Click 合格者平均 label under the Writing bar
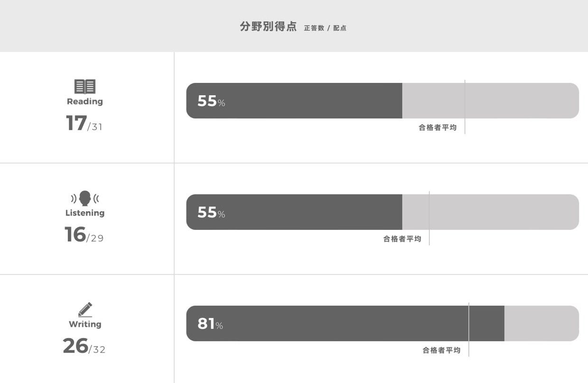Viewport: 588px width, 383px height. (x=441, y=350)
